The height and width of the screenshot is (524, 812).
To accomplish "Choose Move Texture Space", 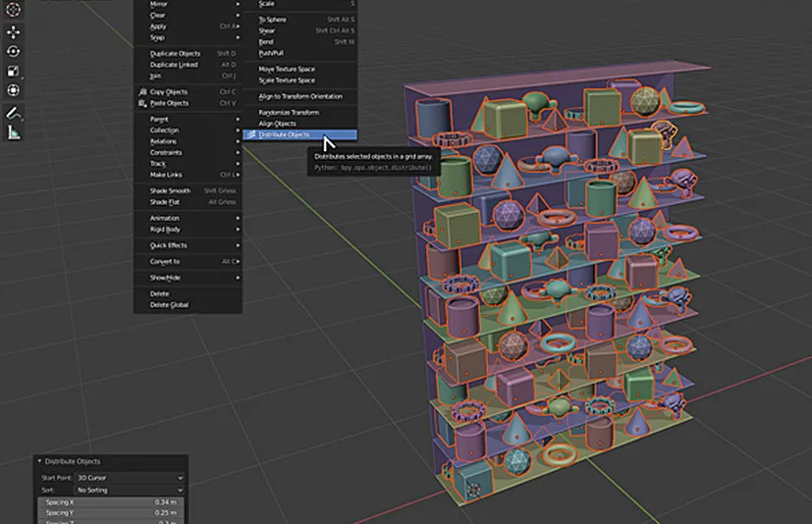I will coord(299,69).
